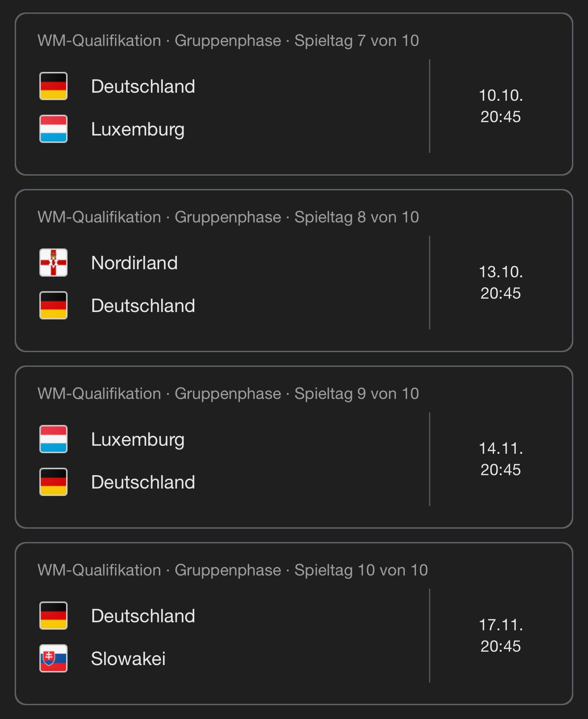This screenshot has height=719, width=588.
Task: Tap the 10.10. 20:45 kickoff time
Action: coord(501,106)
